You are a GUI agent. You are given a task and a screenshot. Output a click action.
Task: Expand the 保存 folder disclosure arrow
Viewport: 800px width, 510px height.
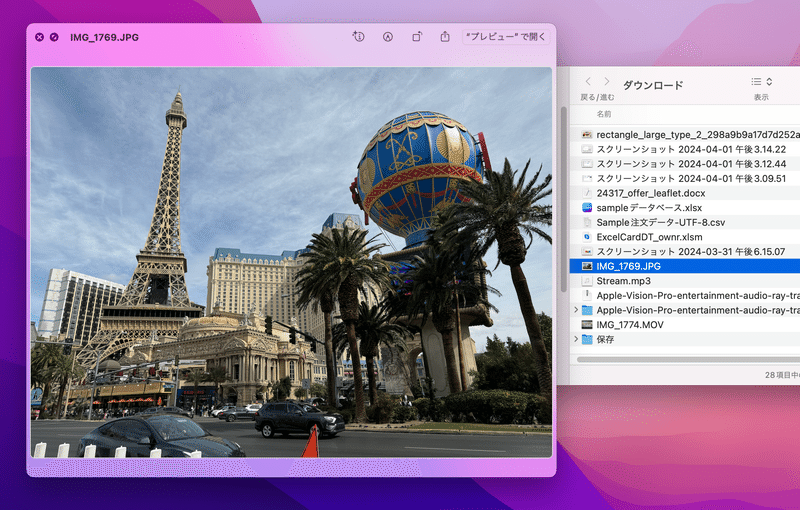[576, 339]
